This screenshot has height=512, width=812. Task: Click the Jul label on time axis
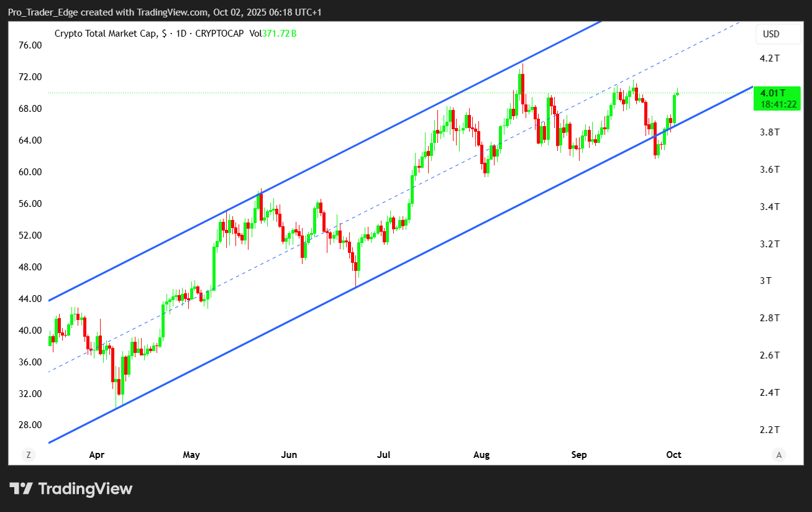383,455
